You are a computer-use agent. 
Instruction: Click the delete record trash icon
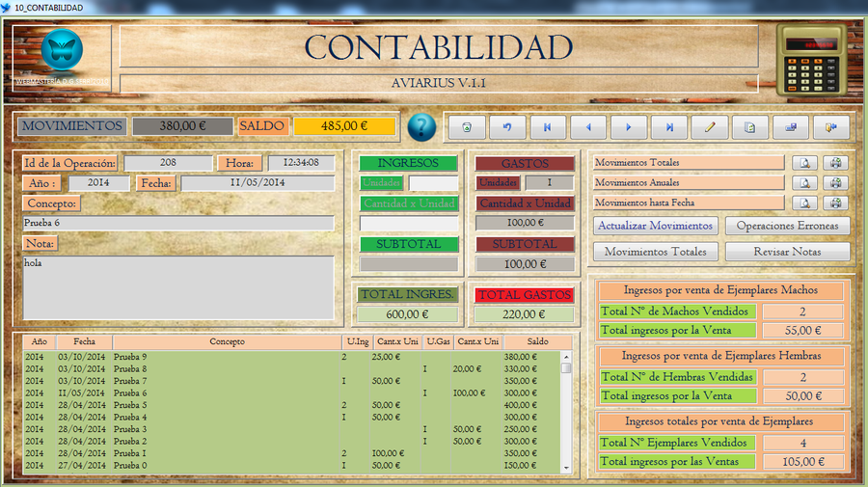click(467, 126)
